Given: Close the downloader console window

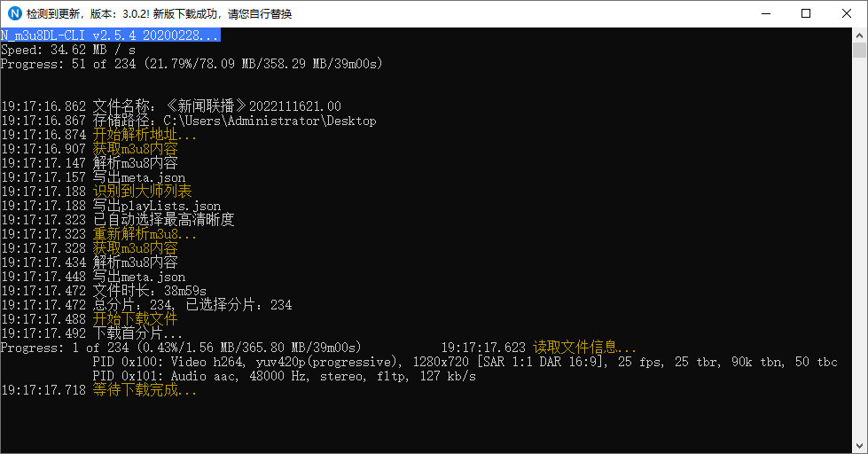Looking at the screenshot, I should tap(847, 13).
